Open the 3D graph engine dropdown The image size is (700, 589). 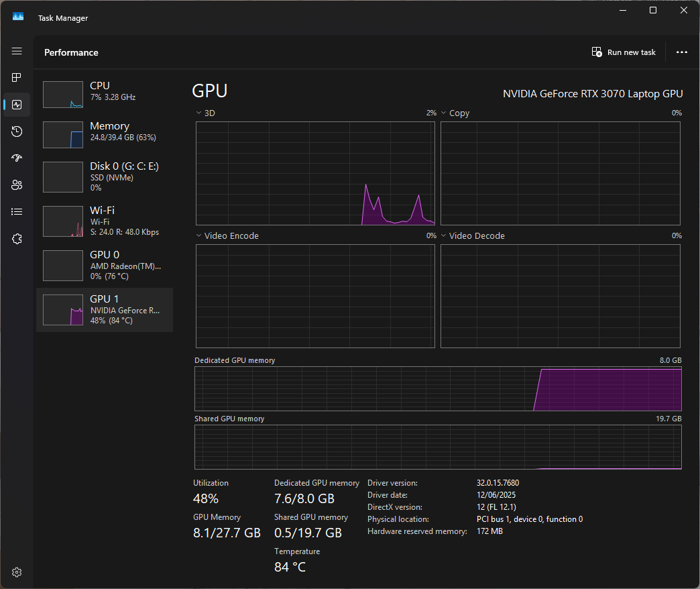(x=198, y=113)
